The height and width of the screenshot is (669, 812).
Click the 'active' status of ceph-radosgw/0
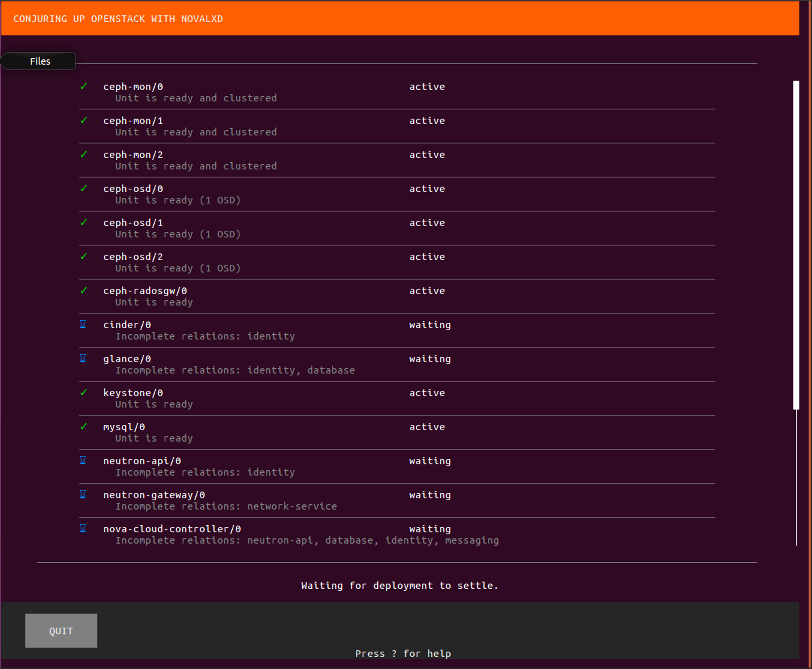click(x=427, y=291)
